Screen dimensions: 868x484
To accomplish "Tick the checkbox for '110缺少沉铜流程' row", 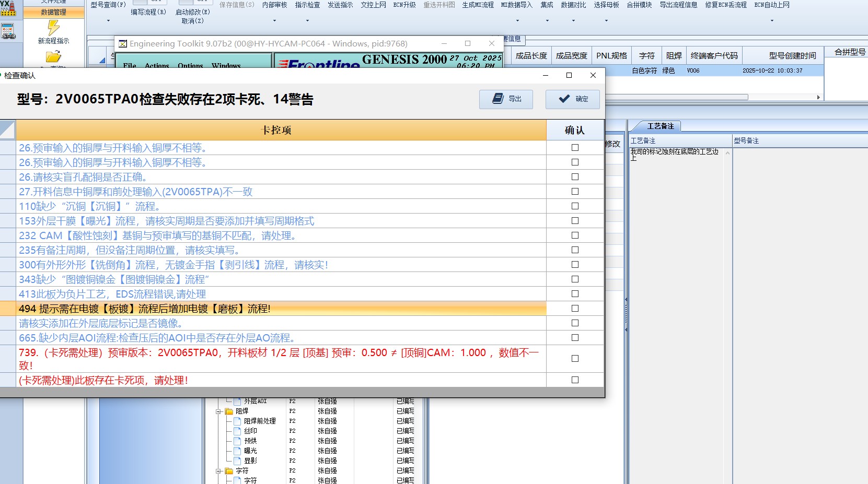I will (x=575, y=206).
